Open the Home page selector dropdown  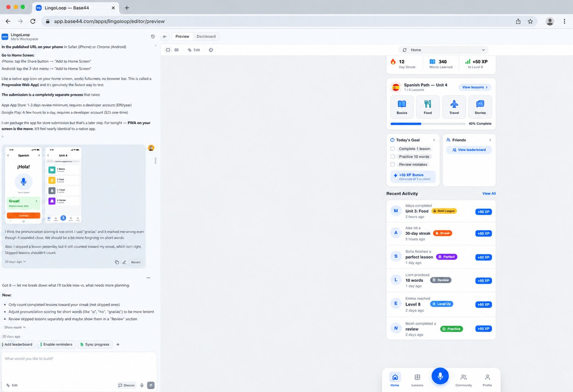click(x=444, y=50)
